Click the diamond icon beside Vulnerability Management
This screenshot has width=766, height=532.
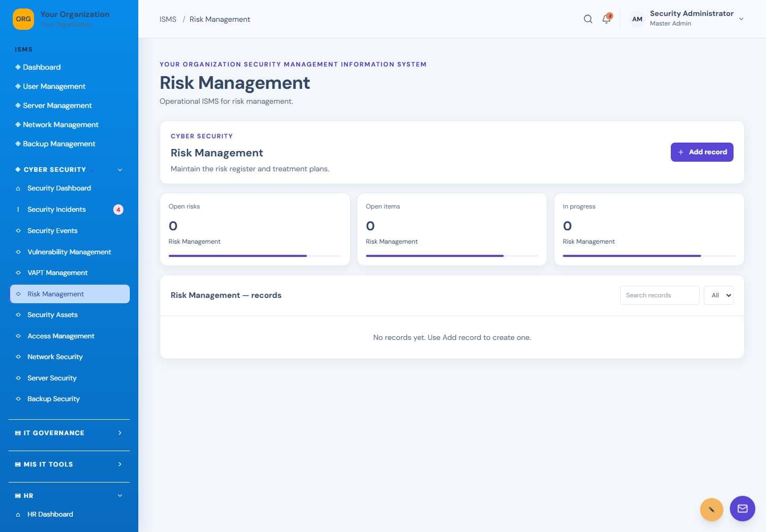click(18, 252)
